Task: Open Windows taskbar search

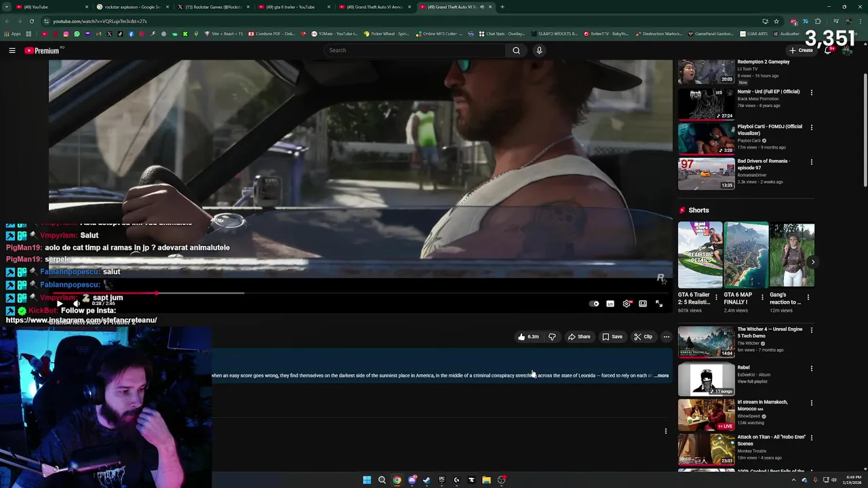Action: 382,480
